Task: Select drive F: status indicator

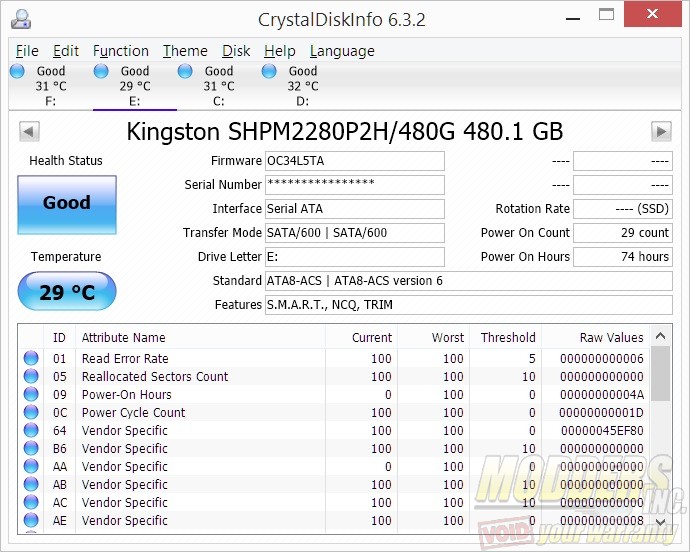Action: pyautogui.click(x=18, y=71)
